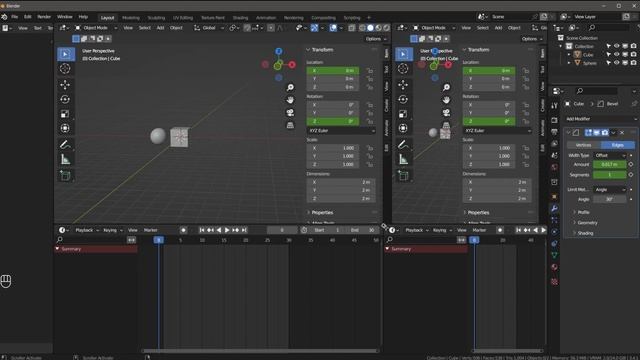Open the Window menu
Image resolution: width=640 pixels, height=360 pixels.
tap(64, 17)
